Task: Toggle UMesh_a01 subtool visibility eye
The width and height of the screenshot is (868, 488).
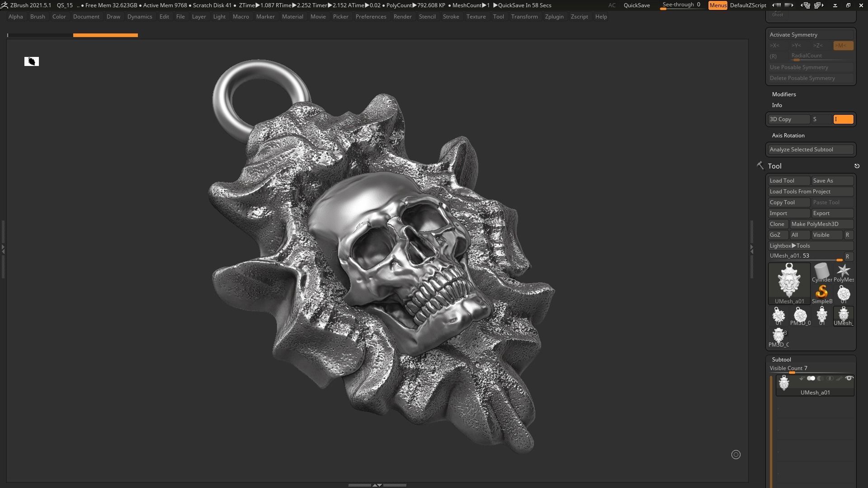Action: pyautogui.click(x=849, y=379)
